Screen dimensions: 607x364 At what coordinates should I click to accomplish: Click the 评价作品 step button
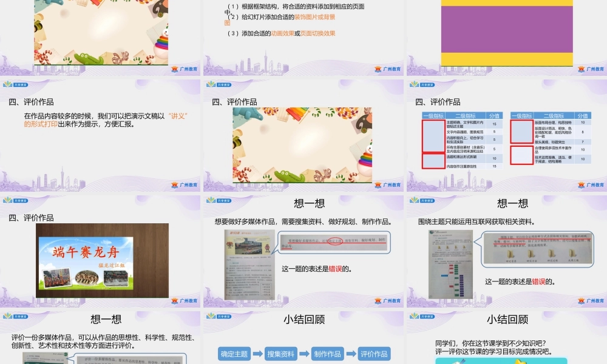(x=375, y=352)
